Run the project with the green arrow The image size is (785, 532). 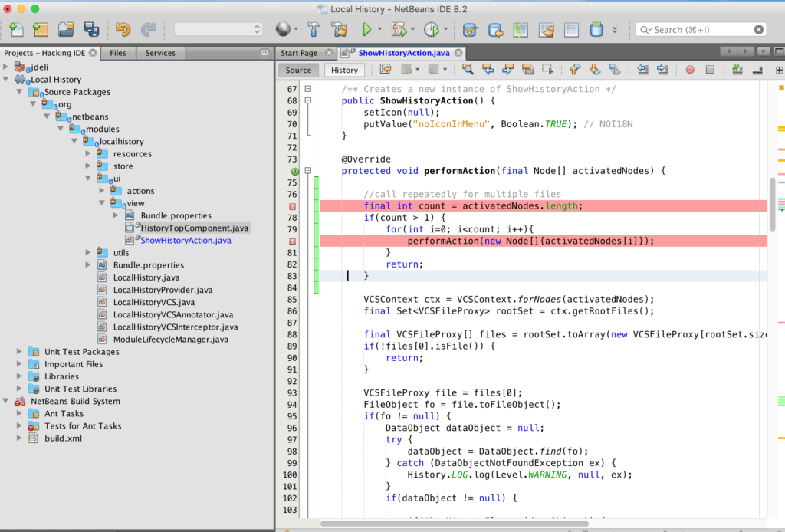click(x=369, y=29)
